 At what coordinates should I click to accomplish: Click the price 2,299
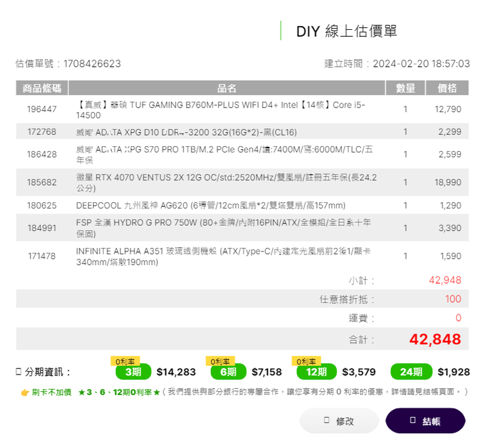click(x=450, y=132)
